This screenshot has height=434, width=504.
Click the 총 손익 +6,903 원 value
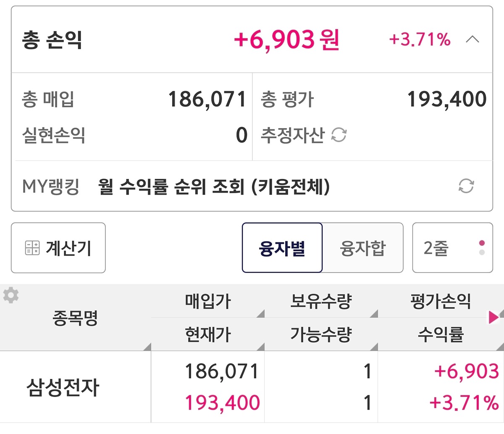(286, 40)
